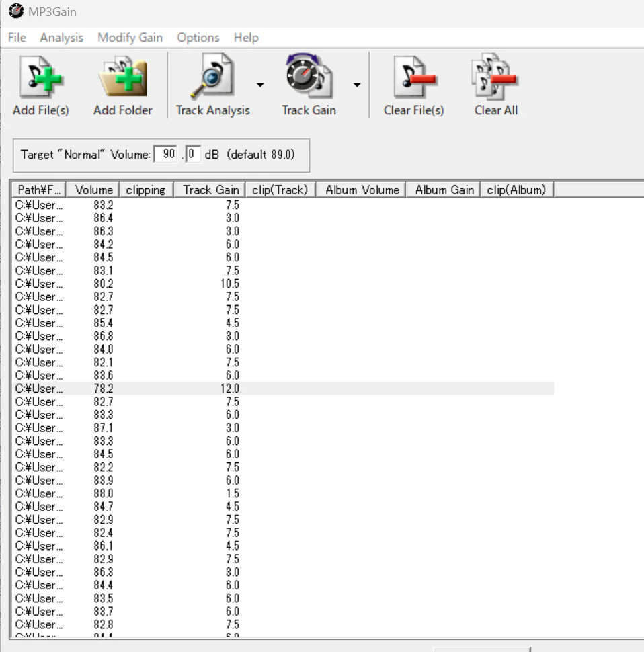The image size is (644, 652).
Task: Select the file row with volume 84.7
Action: point(284,506)
